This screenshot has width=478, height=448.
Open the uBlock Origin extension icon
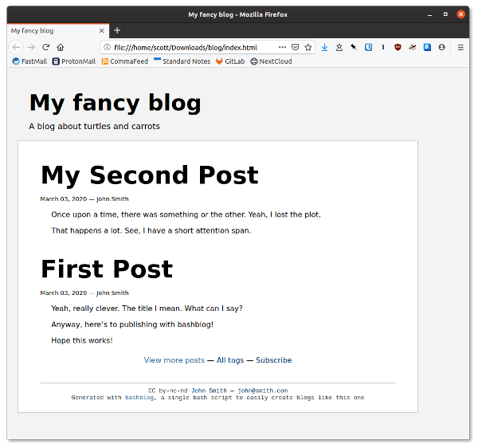[x=398, y=47]
